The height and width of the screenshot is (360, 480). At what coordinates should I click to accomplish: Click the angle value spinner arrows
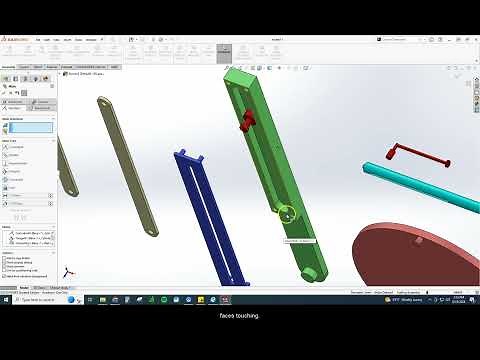51,203
